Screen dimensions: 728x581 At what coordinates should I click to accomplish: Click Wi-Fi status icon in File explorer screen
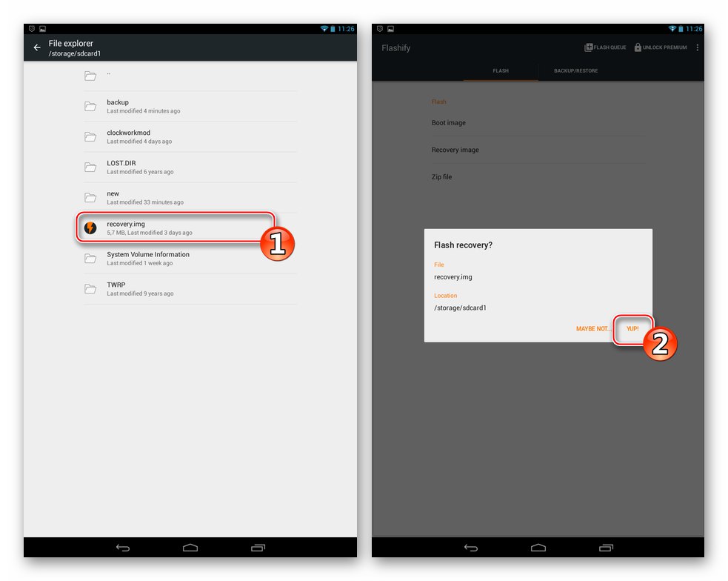tap(324, 29)
